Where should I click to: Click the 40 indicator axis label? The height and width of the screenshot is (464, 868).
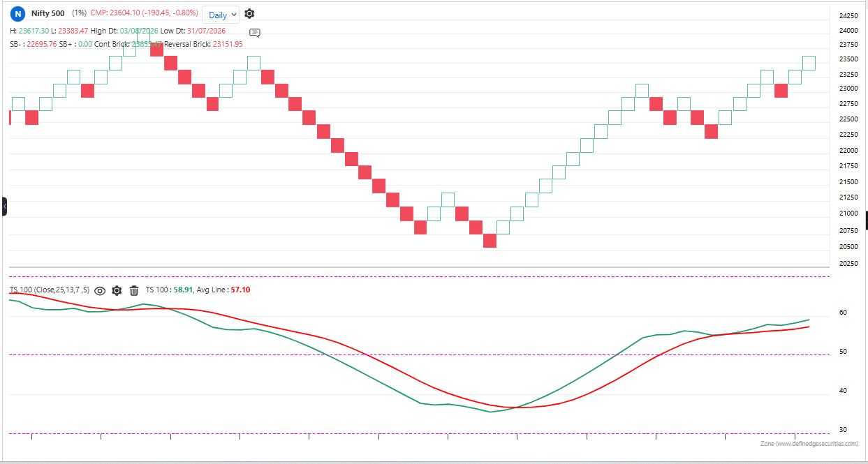point(843,390)
